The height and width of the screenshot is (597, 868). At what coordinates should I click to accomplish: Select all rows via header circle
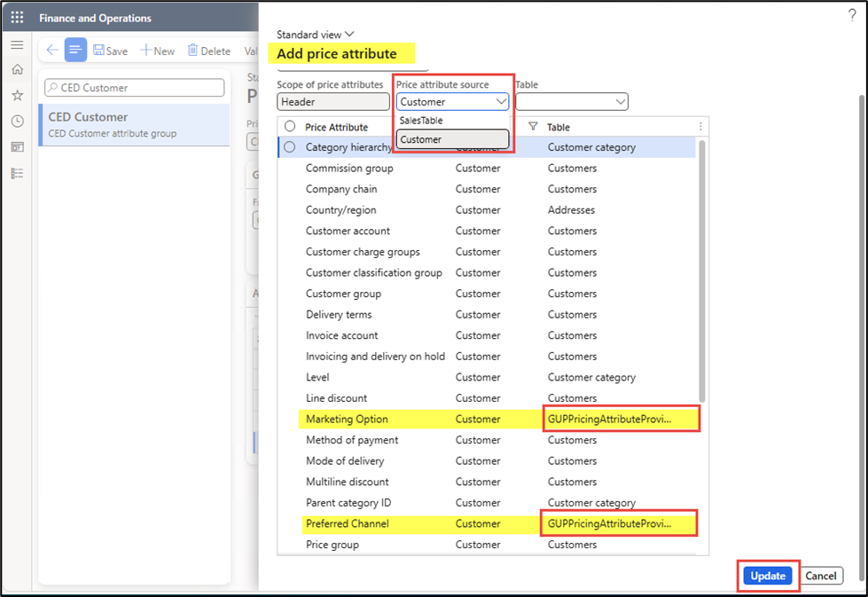click(x=290, y=126)
